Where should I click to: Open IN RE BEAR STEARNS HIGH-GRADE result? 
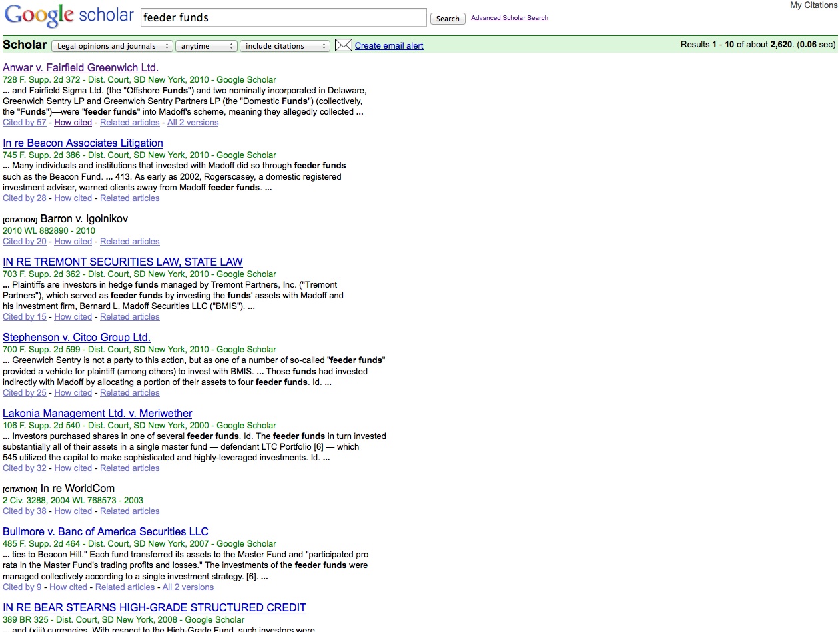point(155,608)
